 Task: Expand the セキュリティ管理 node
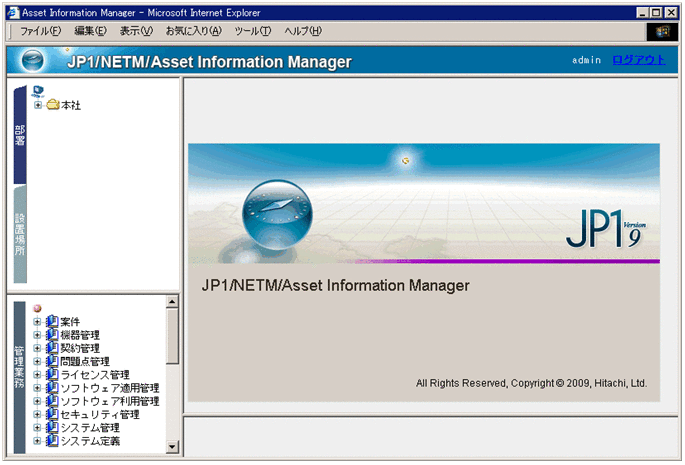37,414
